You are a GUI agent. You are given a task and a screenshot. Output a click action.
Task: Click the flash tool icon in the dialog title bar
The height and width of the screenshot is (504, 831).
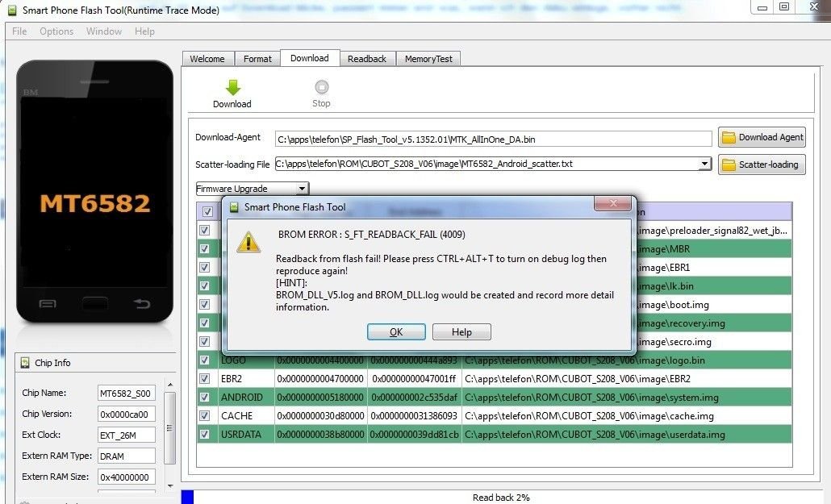234,207
